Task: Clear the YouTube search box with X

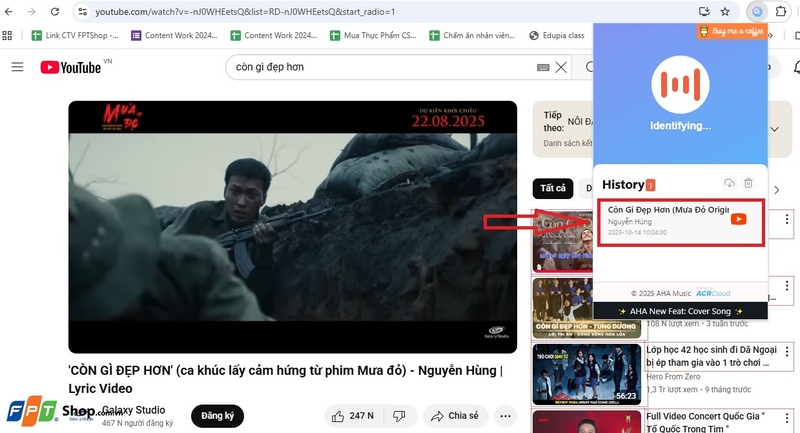Action: pyautogui.click(x=561, y=67)
